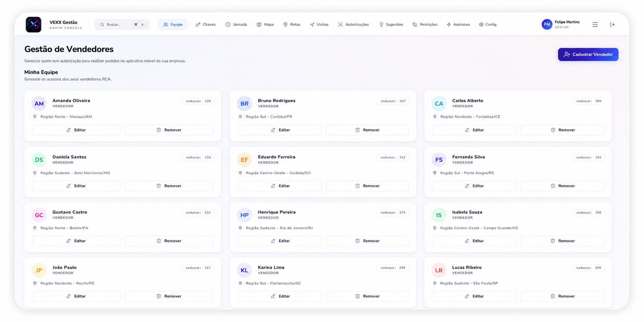Click the DS avatar of Daniela Santos
This screenshot has height=322, width=644.
(x=39, y=160)
